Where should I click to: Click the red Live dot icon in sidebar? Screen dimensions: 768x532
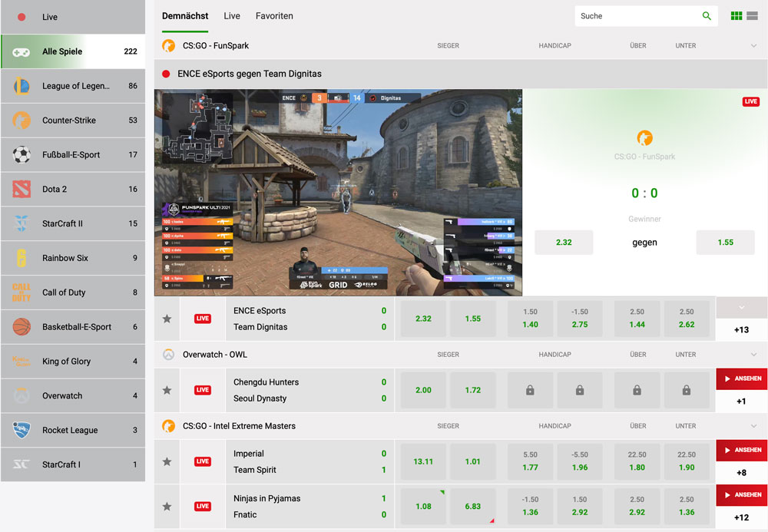pos(22,17)
